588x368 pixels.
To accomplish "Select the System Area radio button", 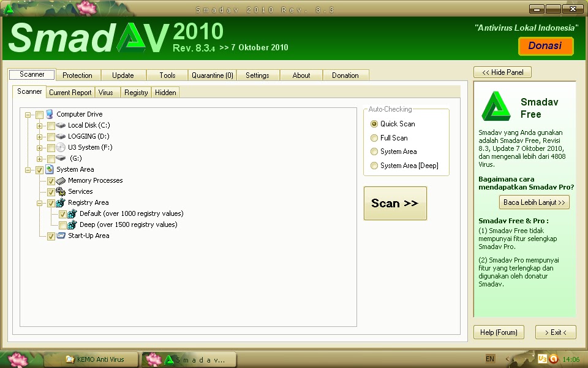I will [374, 151].
